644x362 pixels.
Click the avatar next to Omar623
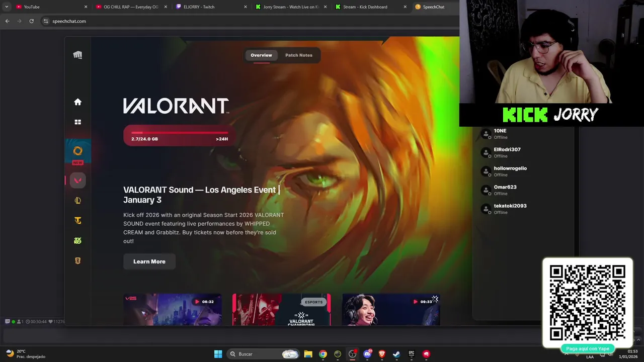(486, 190)
